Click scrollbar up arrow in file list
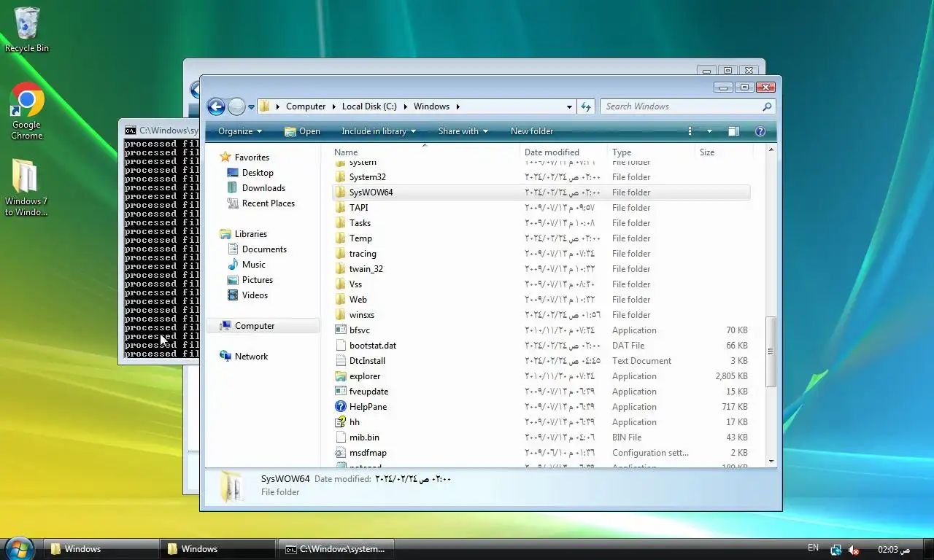 tap(771, 149)
